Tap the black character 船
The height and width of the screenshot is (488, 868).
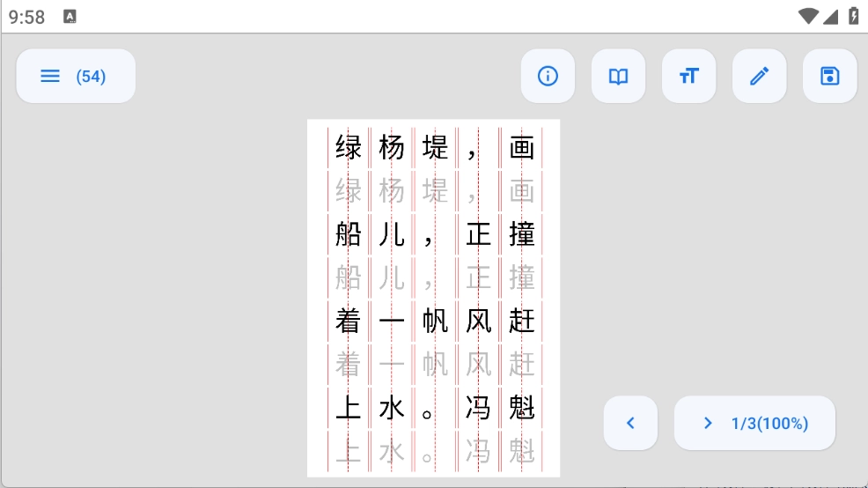[349, 234]
